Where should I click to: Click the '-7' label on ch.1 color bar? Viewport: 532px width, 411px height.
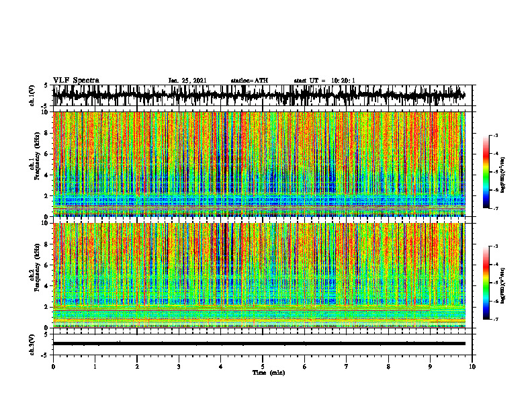pyautogui.click(x=496, y=208)
